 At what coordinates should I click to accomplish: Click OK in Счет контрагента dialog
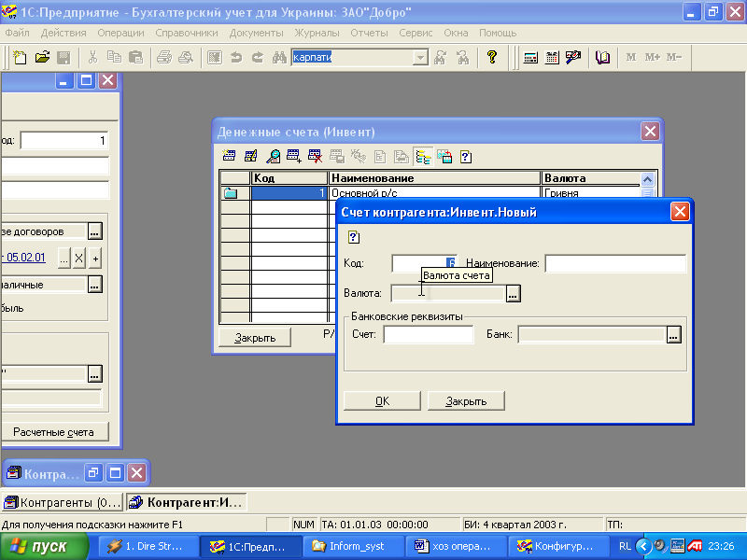(382, 401)
